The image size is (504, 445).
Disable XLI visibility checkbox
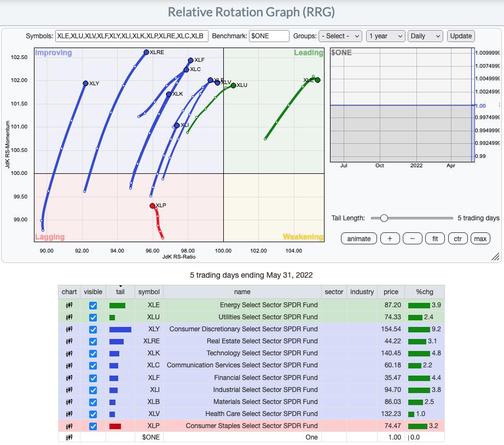[93, 390]
